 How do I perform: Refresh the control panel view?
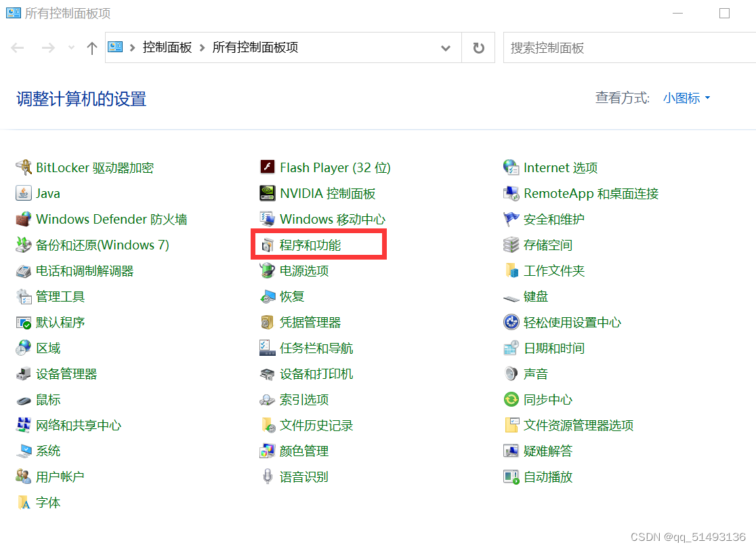point(478,47)
